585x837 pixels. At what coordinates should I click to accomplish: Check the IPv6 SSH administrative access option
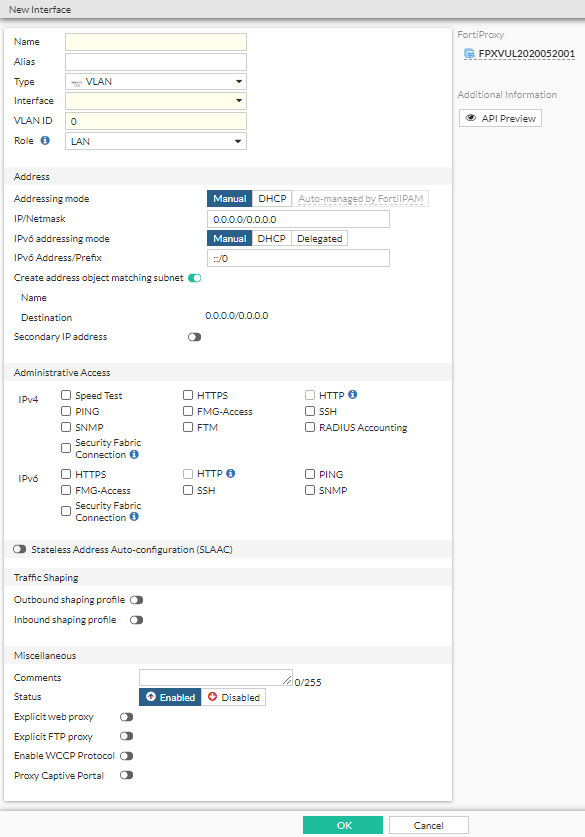pos(188,490)
